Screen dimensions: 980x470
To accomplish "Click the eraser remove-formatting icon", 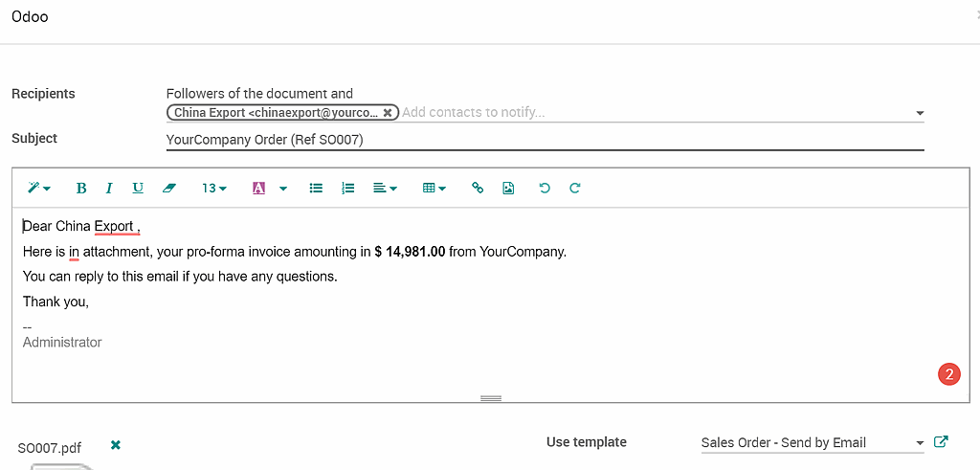I will click(x=169, y=189).
